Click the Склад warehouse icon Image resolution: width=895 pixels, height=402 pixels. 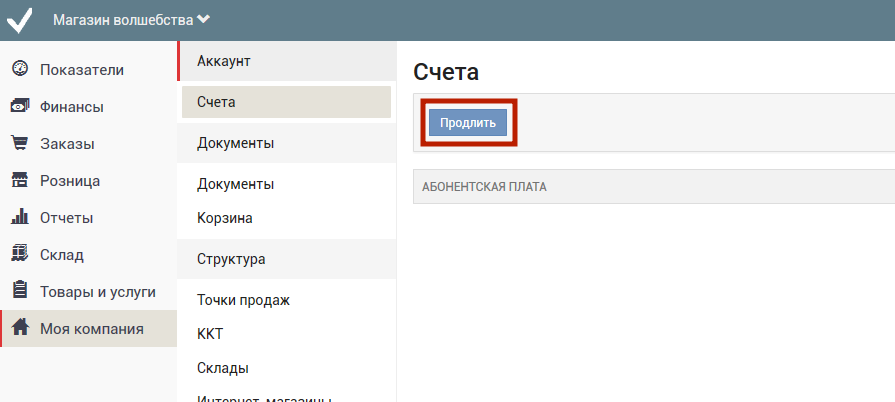pos(19,254)
